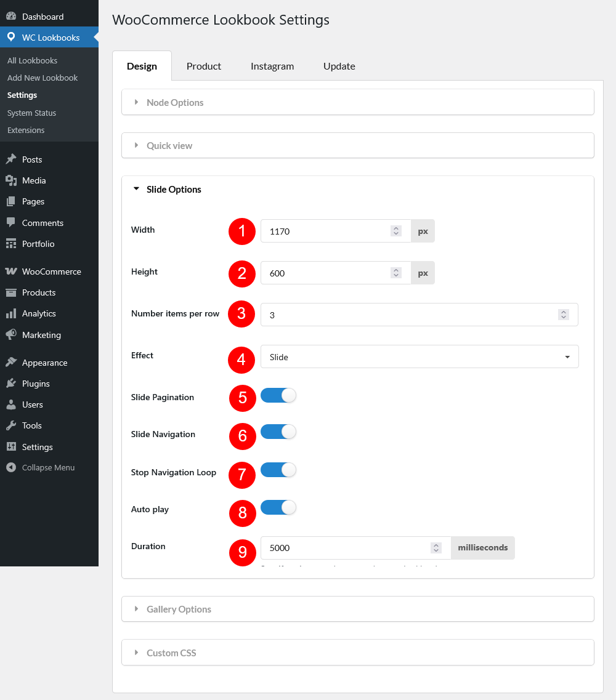Viewport: 616px width, 700px height.
Task: Click the Users person icon
Action: click(11, 404)
